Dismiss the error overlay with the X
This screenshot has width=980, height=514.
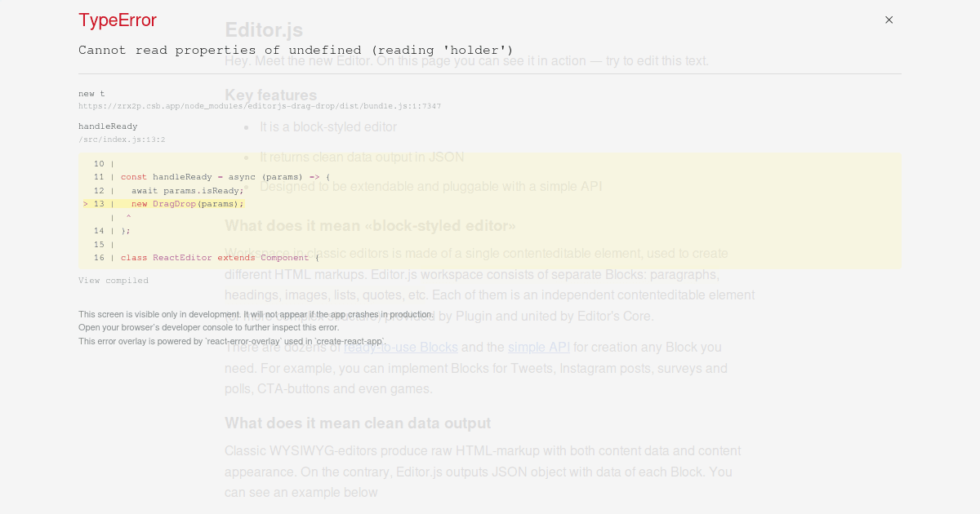point(889,20)
